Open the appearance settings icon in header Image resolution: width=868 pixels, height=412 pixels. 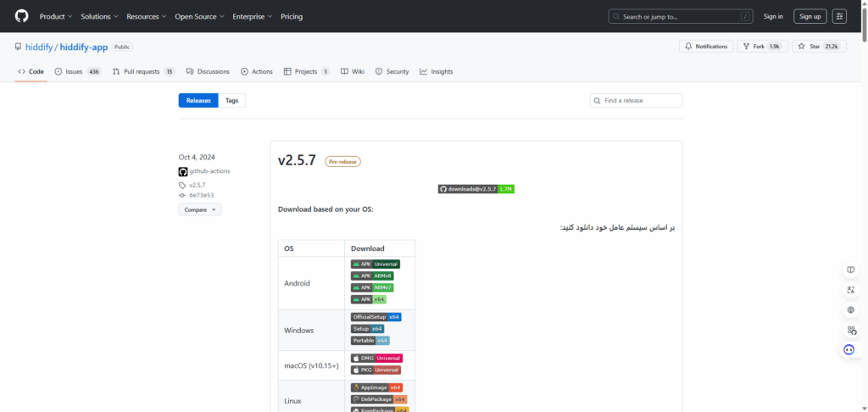point(839,17)
